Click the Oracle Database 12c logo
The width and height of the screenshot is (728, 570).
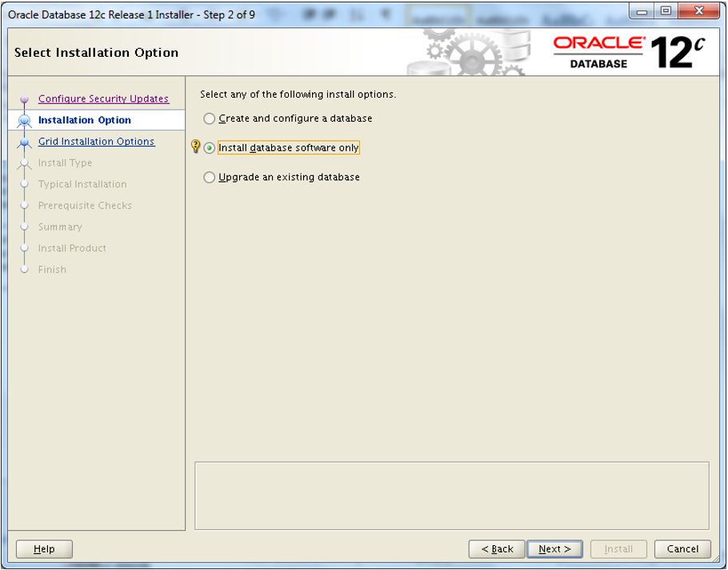[x=629, y=53]
